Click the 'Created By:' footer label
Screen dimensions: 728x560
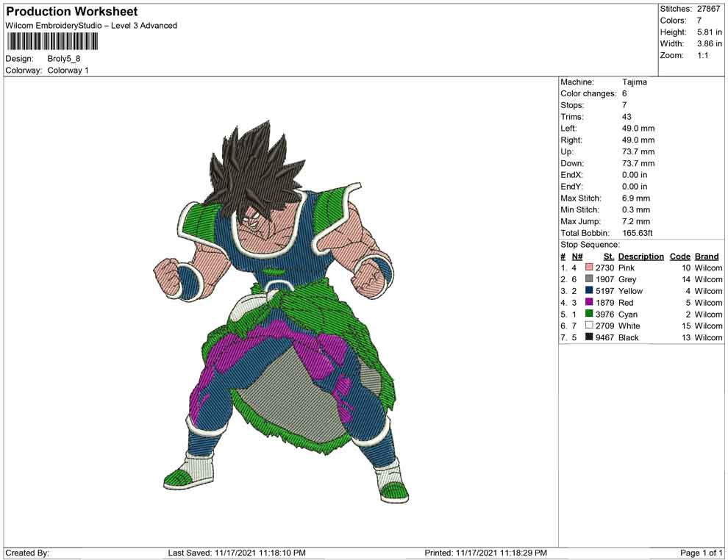(x=27, y=553)
